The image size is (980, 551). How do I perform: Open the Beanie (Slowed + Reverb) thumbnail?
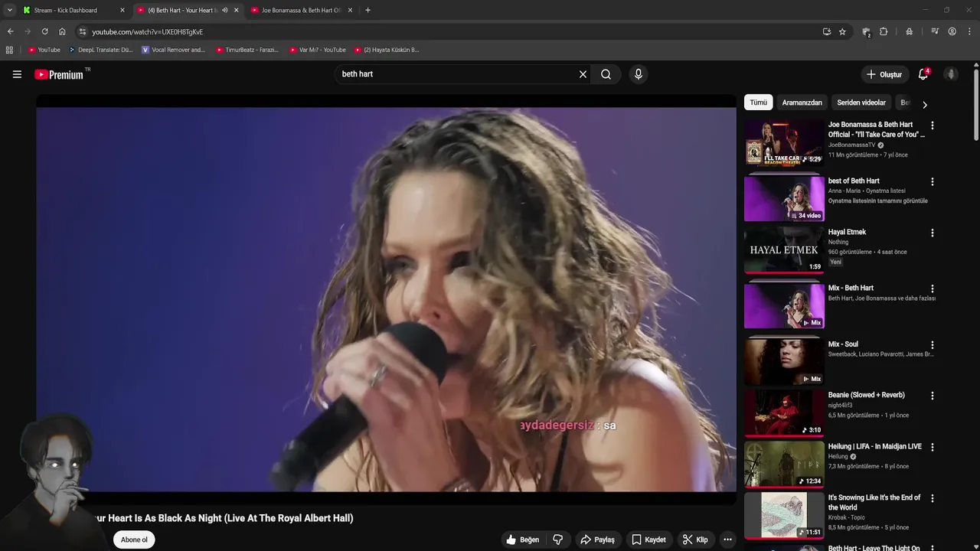784,412
